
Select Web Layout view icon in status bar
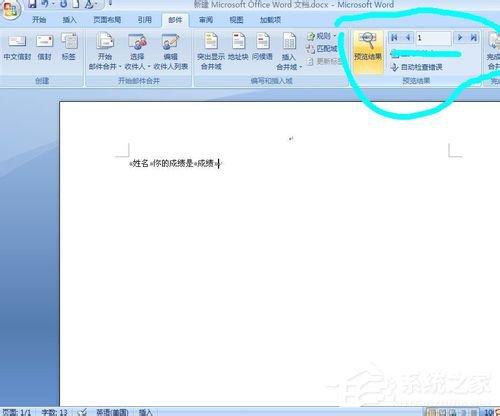click(453, 412)
